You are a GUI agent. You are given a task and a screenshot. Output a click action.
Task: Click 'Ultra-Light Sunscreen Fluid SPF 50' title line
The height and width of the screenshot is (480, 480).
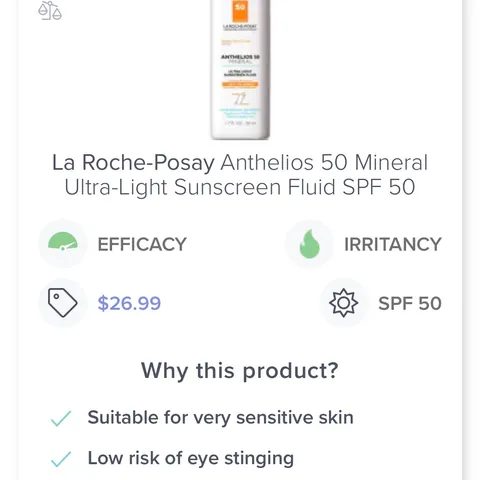pyautogui.click(x=240, y=187)
